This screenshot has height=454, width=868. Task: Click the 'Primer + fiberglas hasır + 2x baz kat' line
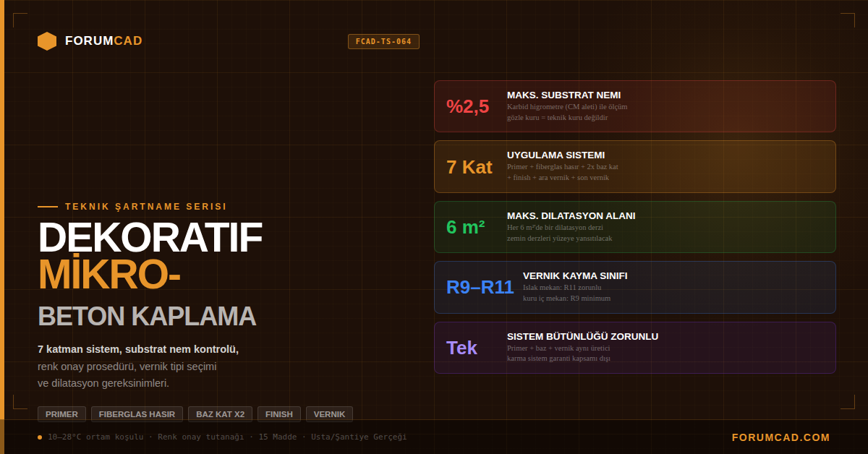pos(563,166)
